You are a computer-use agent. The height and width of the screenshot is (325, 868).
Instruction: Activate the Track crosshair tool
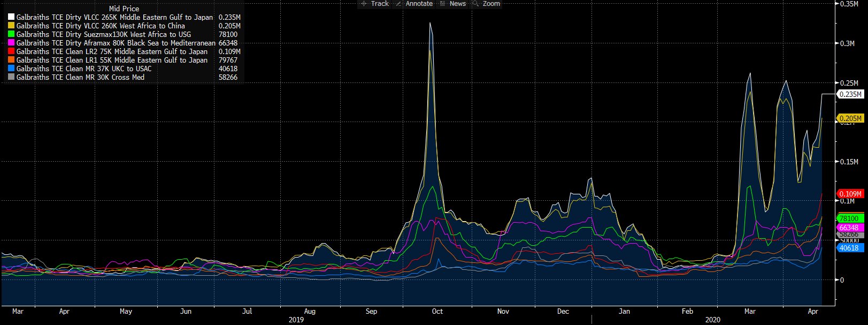(x=374, y=4)
